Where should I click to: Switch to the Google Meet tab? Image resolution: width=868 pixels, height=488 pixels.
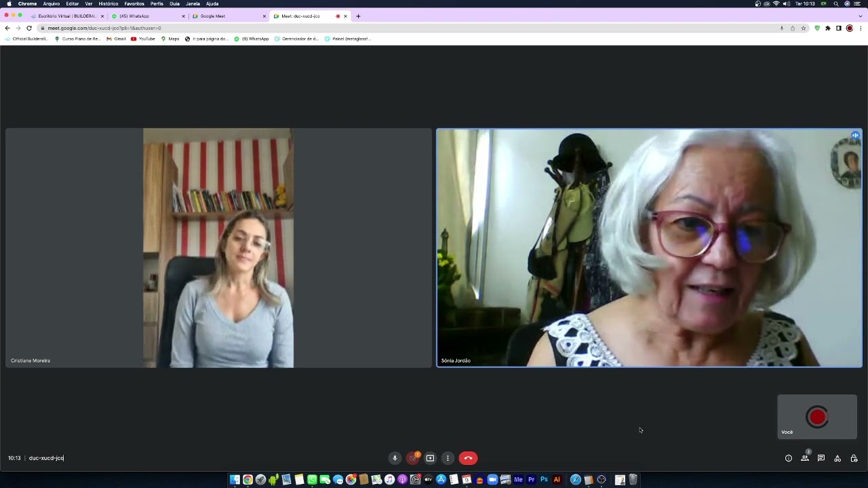click(229, 16)
